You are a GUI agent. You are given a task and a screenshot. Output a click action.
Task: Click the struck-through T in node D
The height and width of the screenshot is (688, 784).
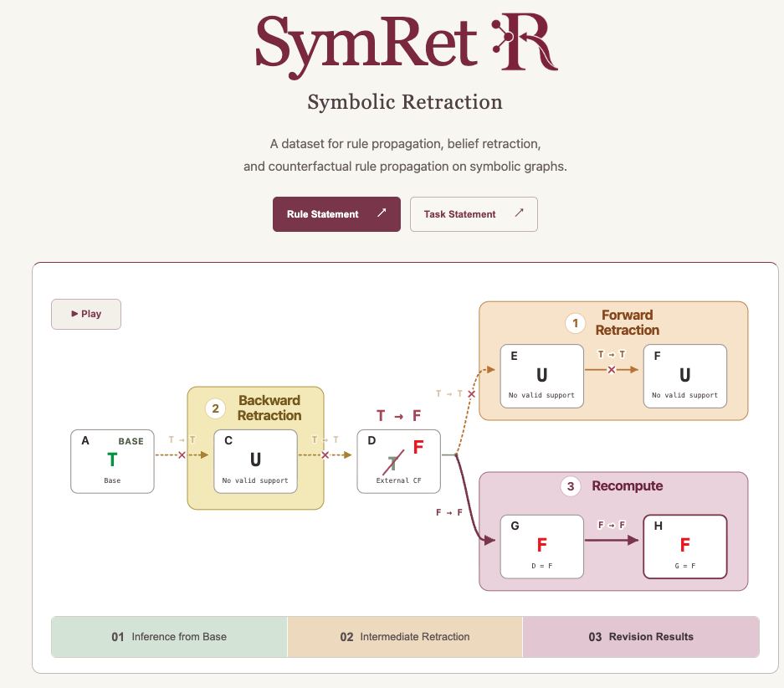pyautogui.click(x=393, y=463)
